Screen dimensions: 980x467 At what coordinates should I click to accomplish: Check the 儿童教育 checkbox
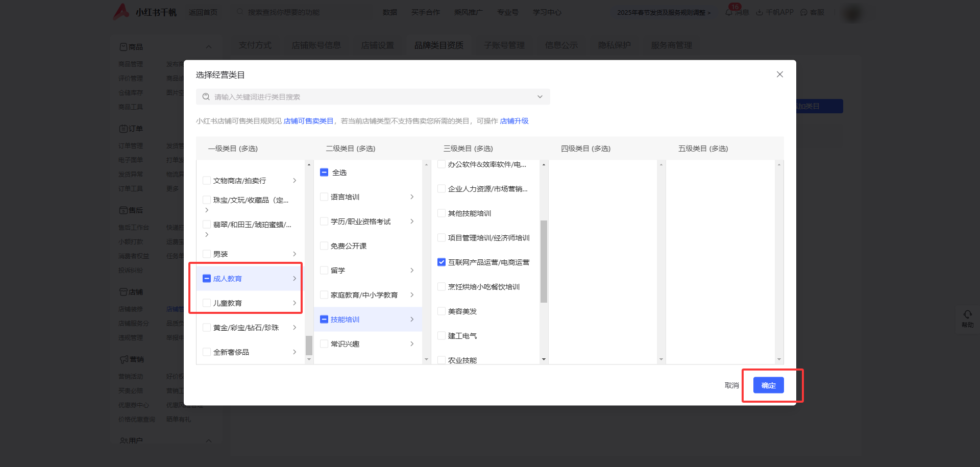207,303
